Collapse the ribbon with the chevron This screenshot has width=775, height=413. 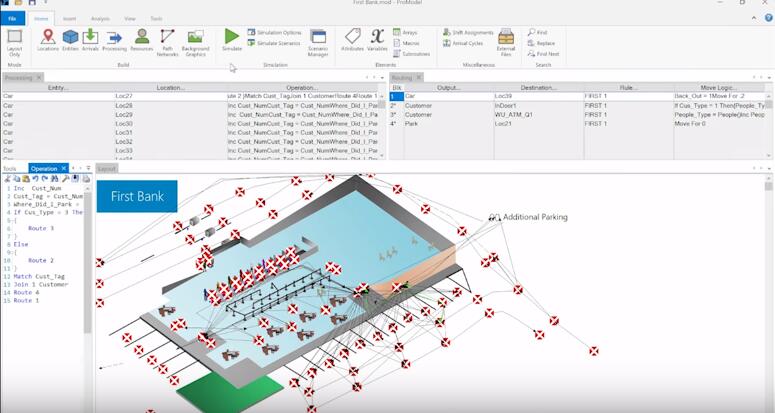[754, 18]
